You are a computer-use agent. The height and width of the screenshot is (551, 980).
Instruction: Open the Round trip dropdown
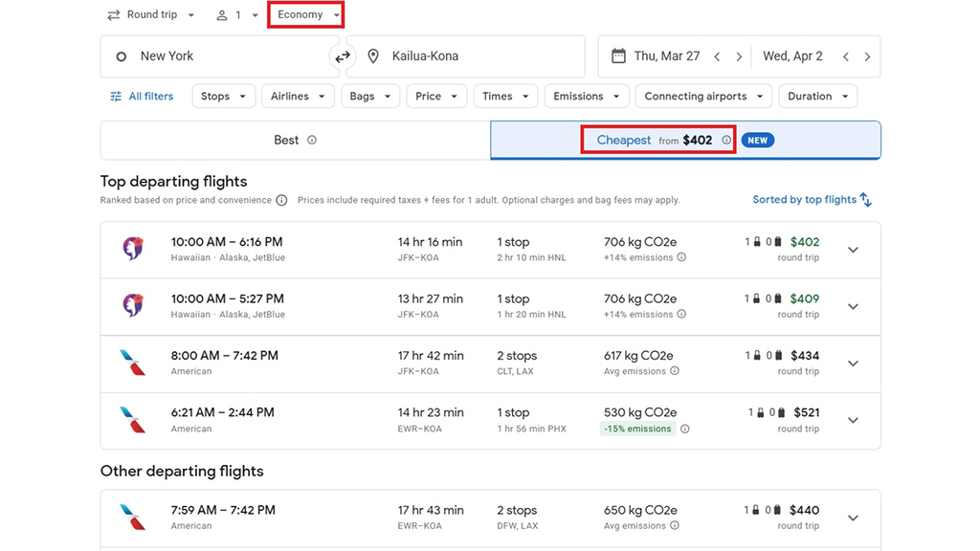tap(151, 15)
